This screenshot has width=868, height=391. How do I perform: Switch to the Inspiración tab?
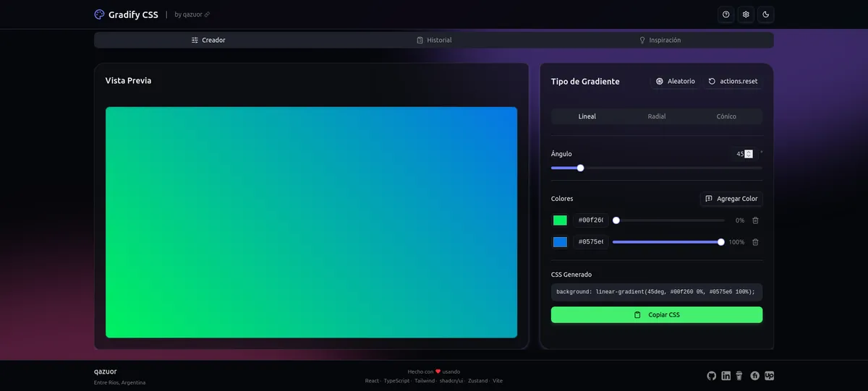click(x=660, y=40)
